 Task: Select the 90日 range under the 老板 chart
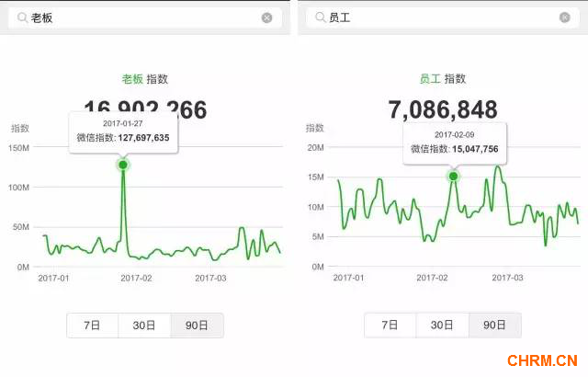(x=197, y=326)
